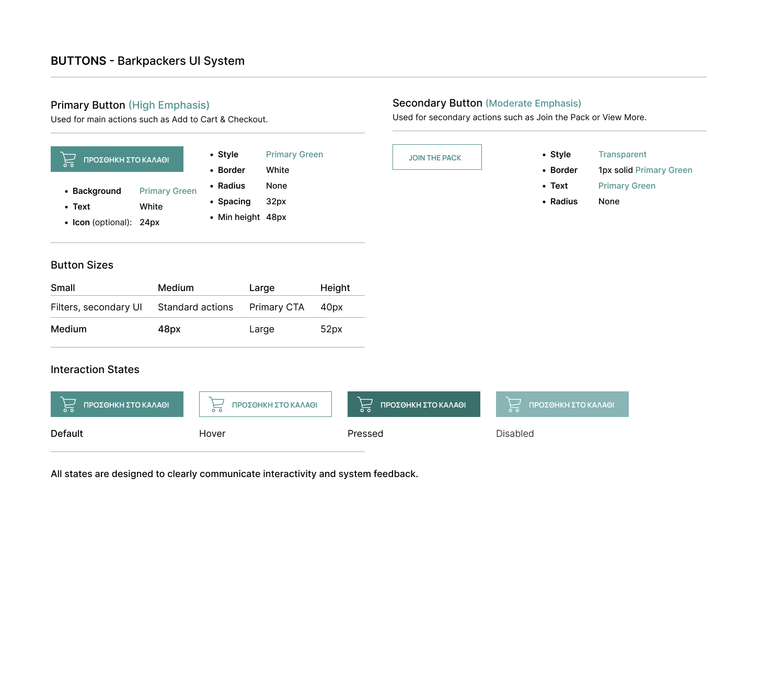Screen dimensions: 784x673
Task: Click the cart icon in the Default state button
Action: pos(68,404)
